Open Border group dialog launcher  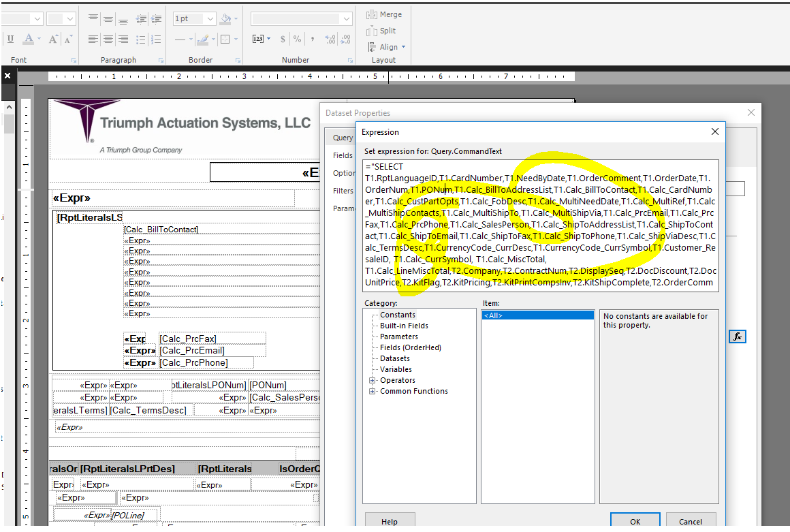coord(238,61)
